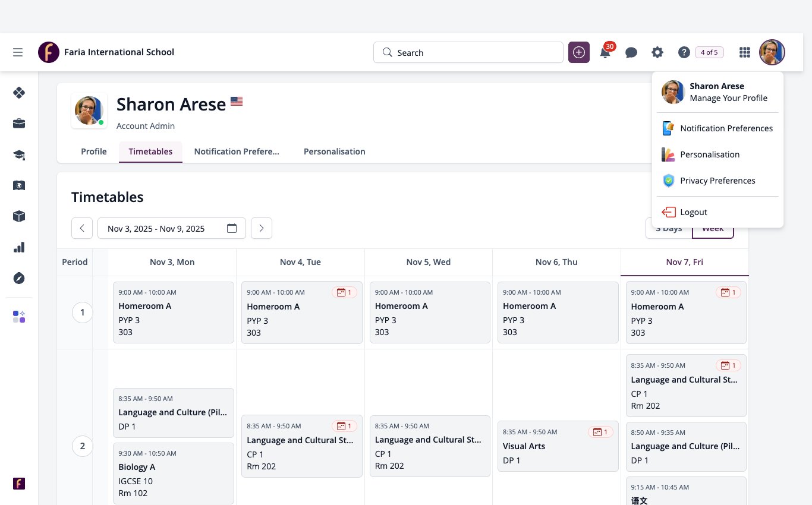Viewport: 812px width, 505px height.
Task: Choose Privacy Preferences from profile menu
Action: point(717,181)
